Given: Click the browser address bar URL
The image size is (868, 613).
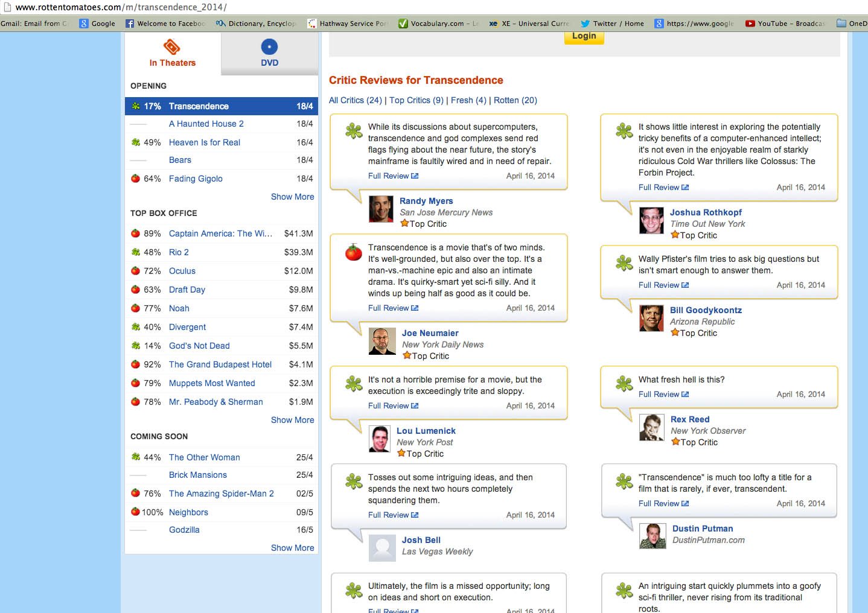Looking at the screenshot, I should [x=121, y=7].
